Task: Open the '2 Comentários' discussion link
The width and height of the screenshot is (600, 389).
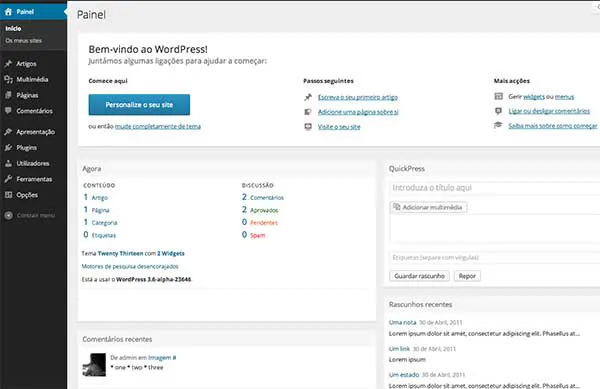Action: tap(263, 197)
